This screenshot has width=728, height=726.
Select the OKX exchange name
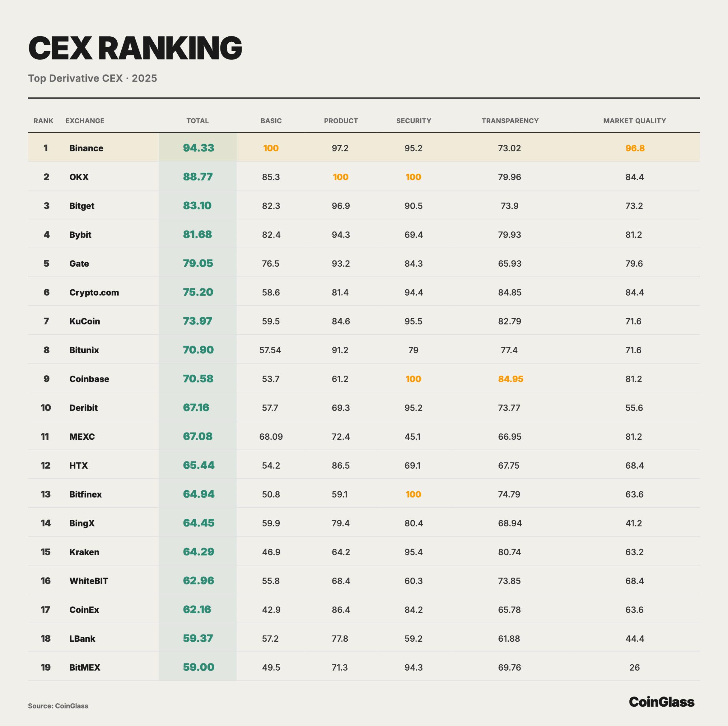coord(79,177)
